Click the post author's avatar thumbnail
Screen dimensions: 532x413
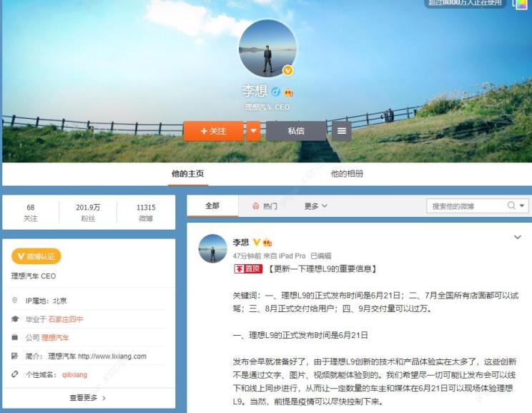click(x=212, y=248)
